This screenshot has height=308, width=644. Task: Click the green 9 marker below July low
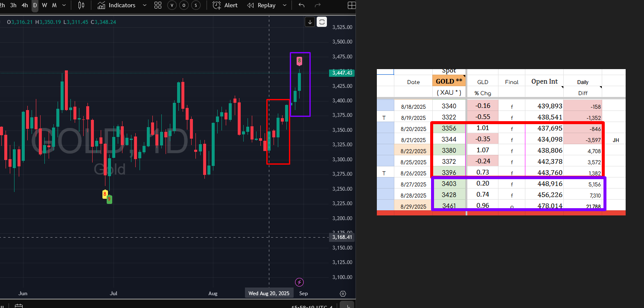109,199
